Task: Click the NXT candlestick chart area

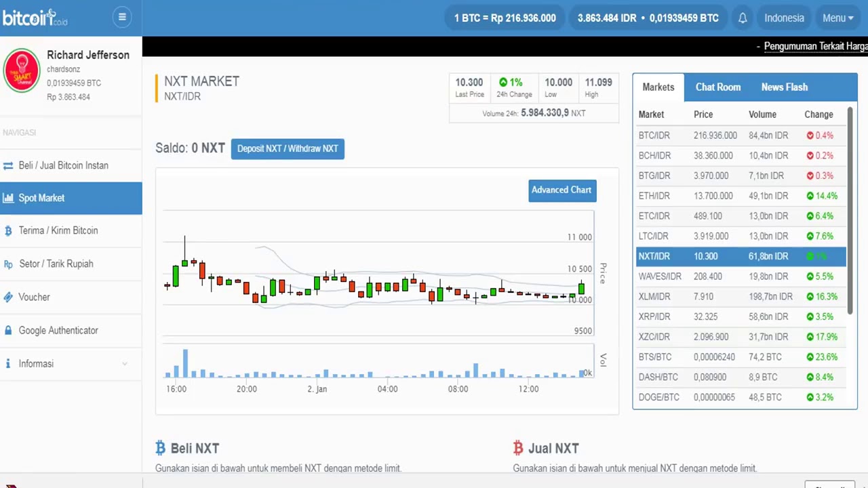Action: (378, 272)
